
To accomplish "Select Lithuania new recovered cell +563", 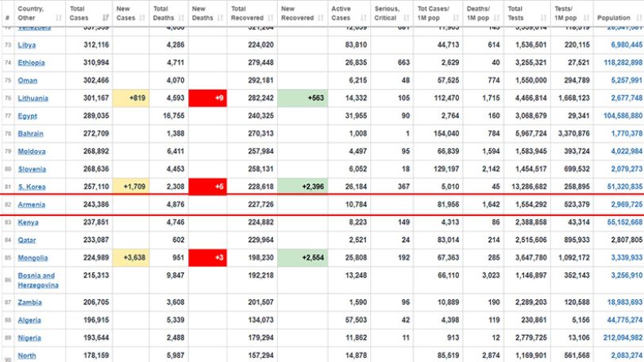I will [x=303, y=98].
